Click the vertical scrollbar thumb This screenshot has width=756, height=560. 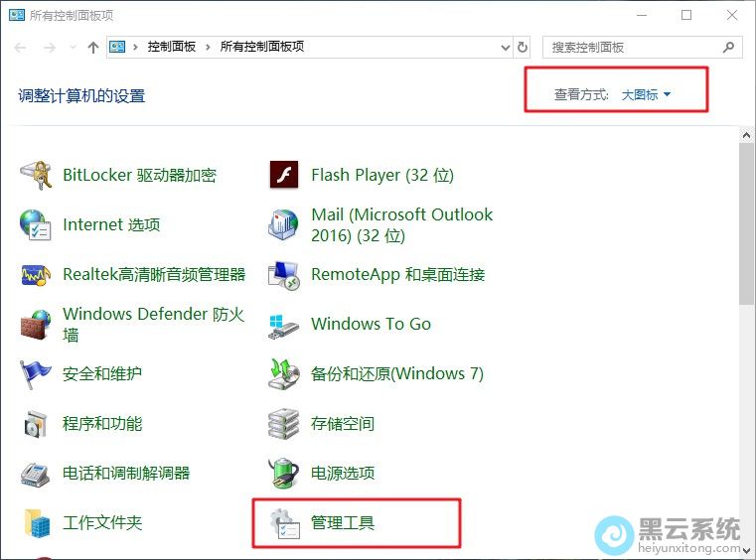click(746, 223)
